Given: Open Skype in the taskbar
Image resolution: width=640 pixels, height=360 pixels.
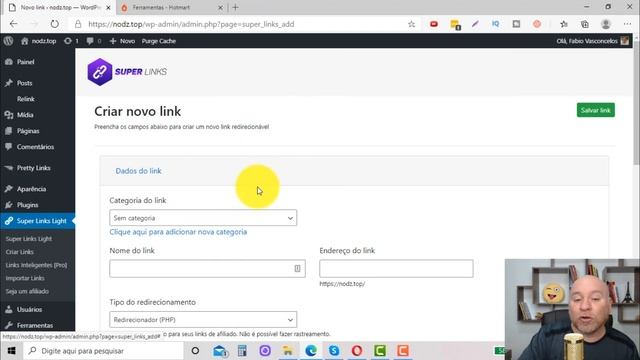Looking at the screenshot, I should [x=334, y=351].
